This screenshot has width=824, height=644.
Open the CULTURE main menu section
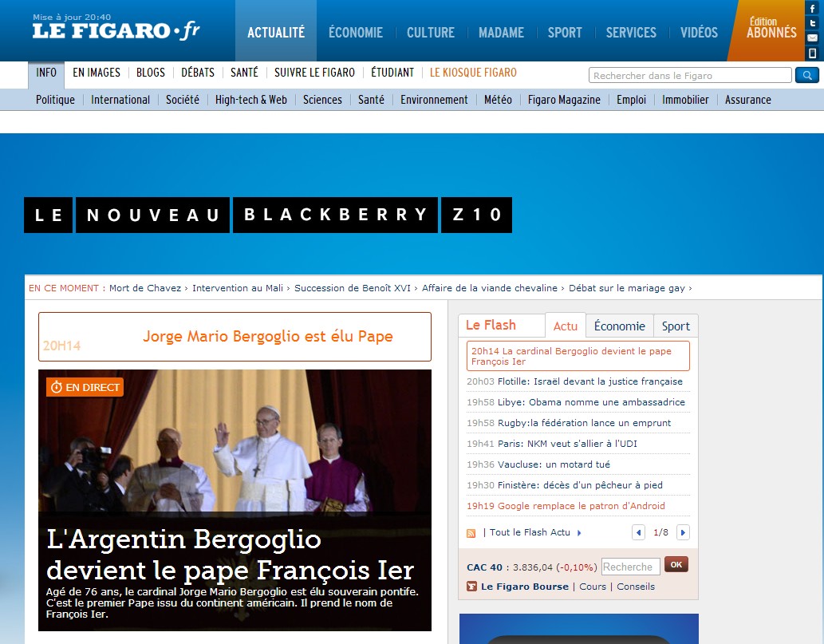click(430, 33)
